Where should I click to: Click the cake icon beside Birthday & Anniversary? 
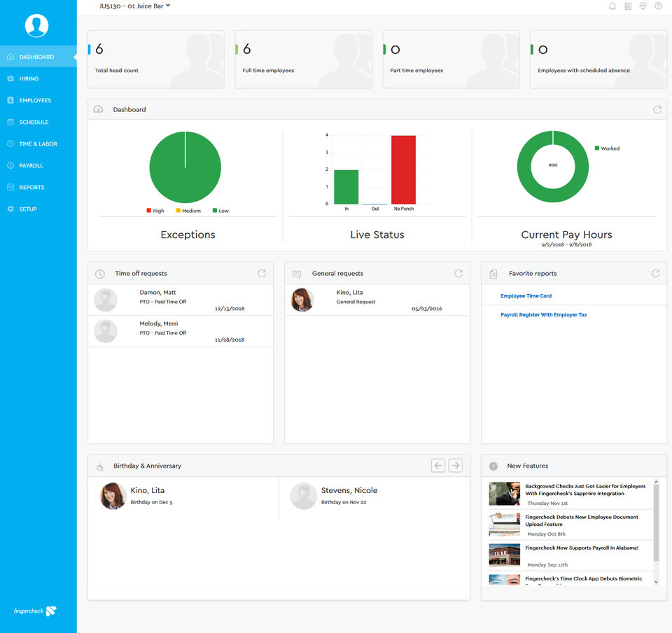click(100, 466)
